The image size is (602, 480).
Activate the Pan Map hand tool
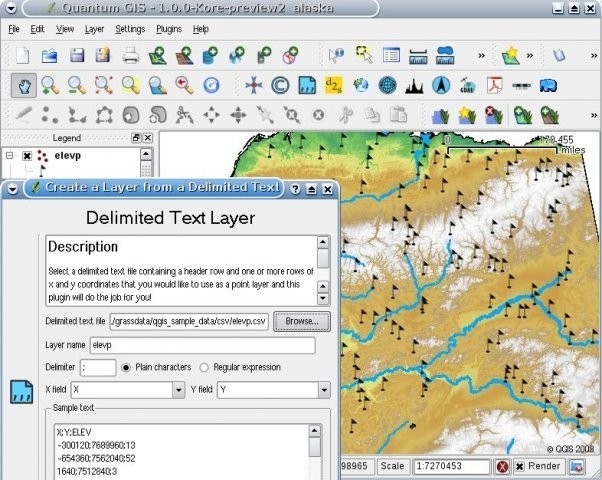click(x=24, y=85)
